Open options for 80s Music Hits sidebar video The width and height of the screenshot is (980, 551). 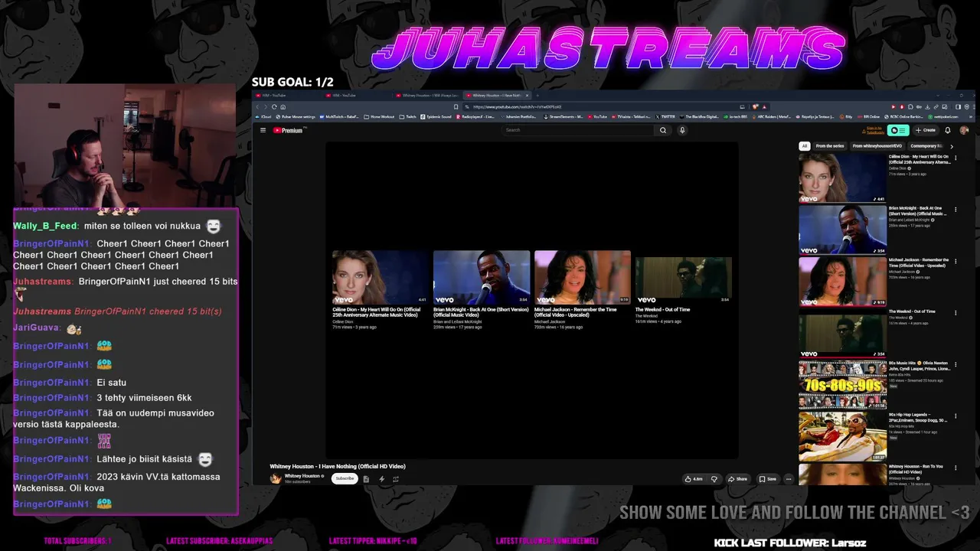pos(955,364)
